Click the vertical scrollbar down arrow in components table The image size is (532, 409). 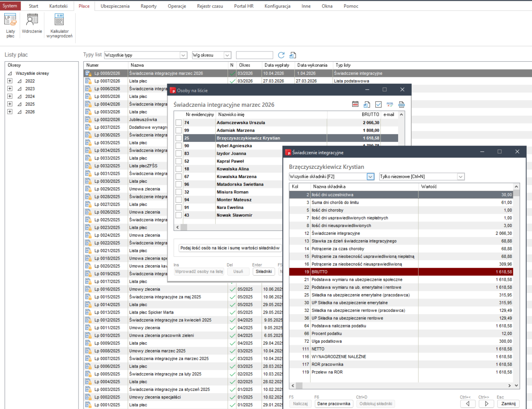click(x=516, y=386)
